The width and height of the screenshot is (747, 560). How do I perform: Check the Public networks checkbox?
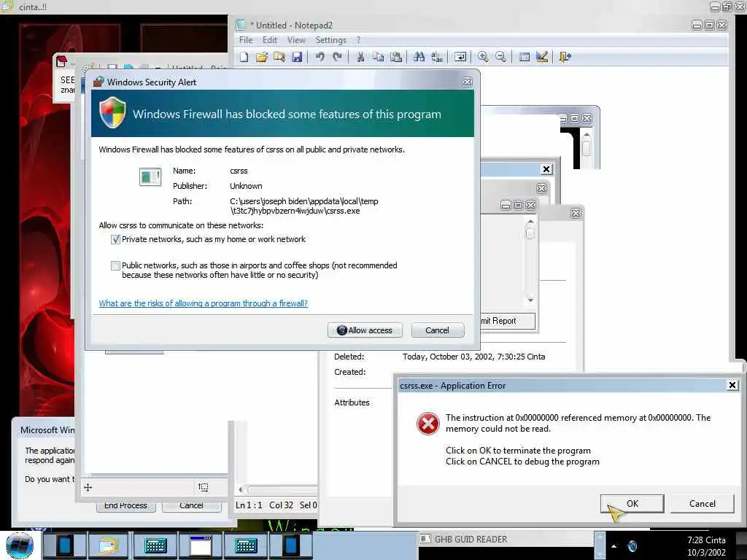(x=115, y=265)
